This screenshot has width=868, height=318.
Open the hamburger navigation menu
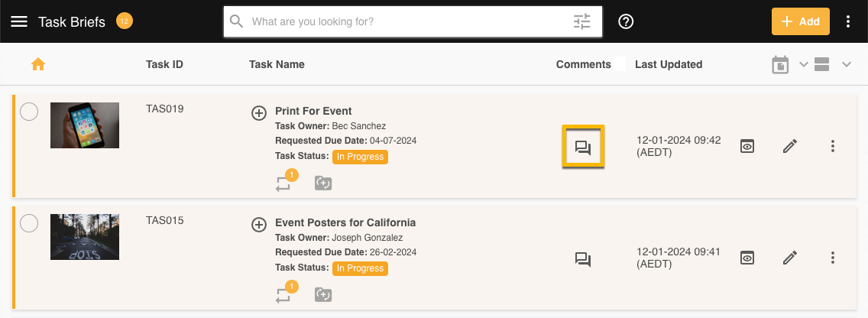(x=19, y=21)
